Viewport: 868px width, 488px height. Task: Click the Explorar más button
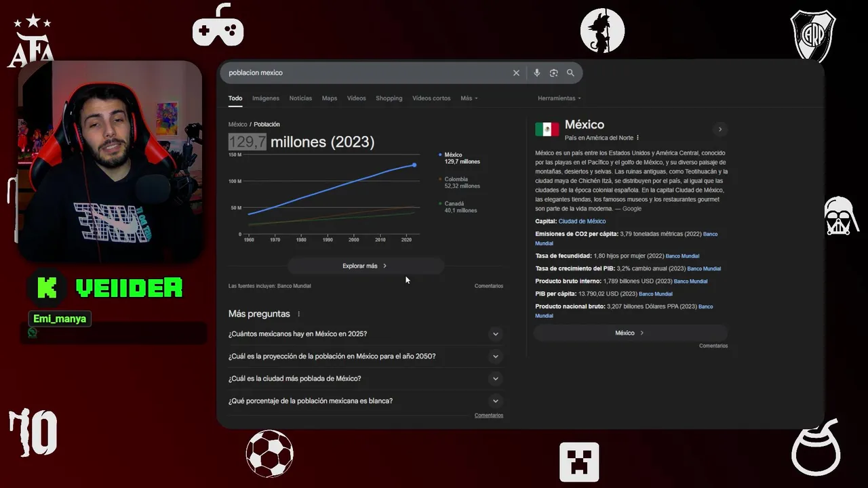pyautogui.click(x=366, y=266)
